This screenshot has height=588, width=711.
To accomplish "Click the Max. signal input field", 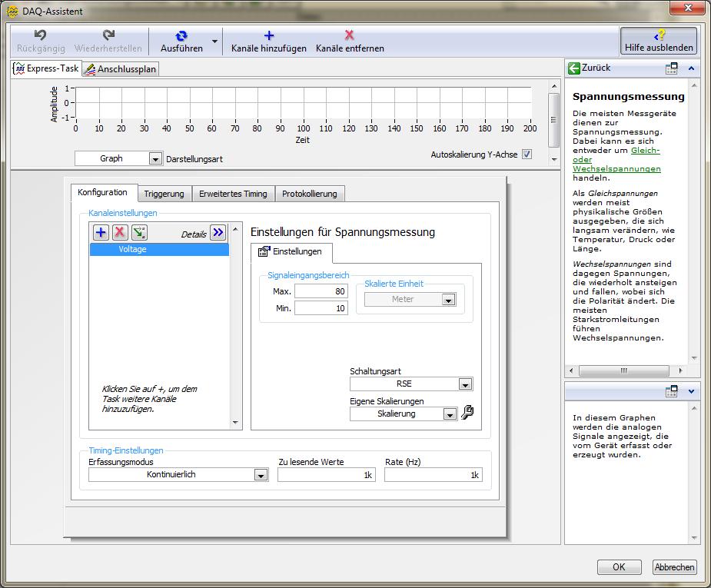I will pyautogui.click(x=321, y=291).
